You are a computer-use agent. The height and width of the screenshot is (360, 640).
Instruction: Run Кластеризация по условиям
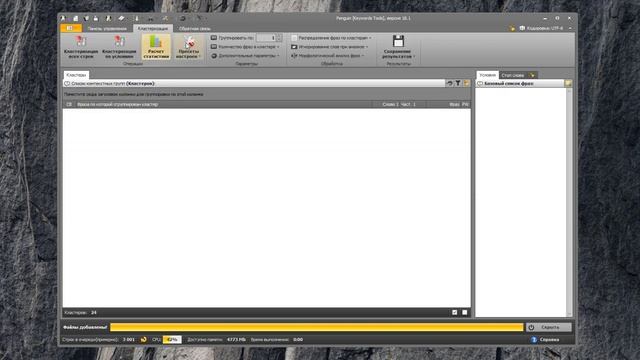119,47
